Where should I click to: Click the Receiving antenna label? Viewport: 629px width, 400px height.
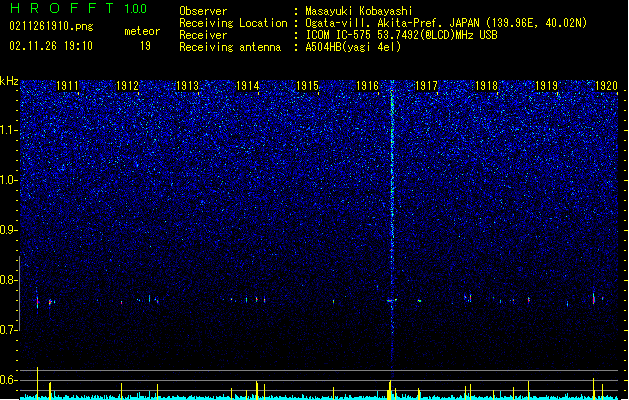click(230, 47)
